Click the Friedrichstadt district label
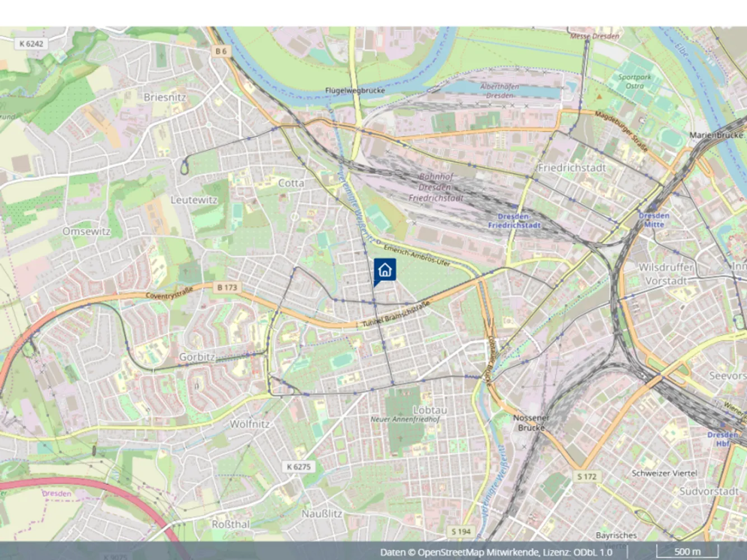 pyautogui.click(x=572, y=167)
